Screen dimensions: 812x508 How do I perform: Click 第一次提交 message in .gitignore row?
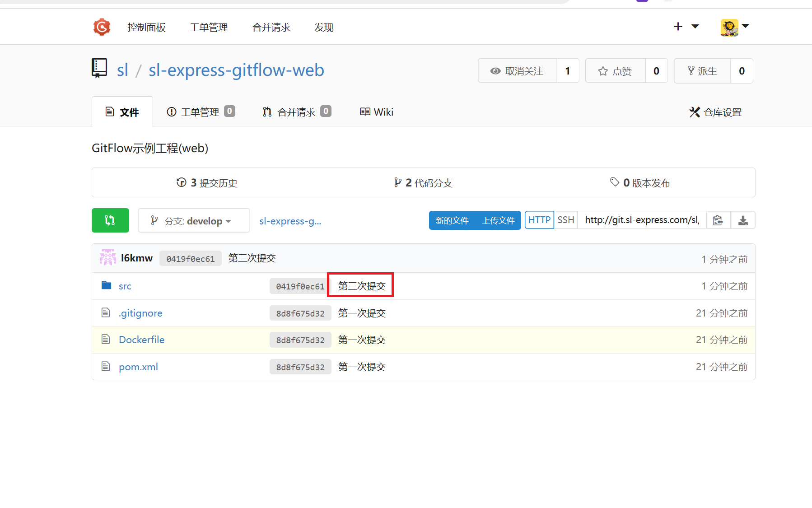pyautogui.click(x=362, y=313)
